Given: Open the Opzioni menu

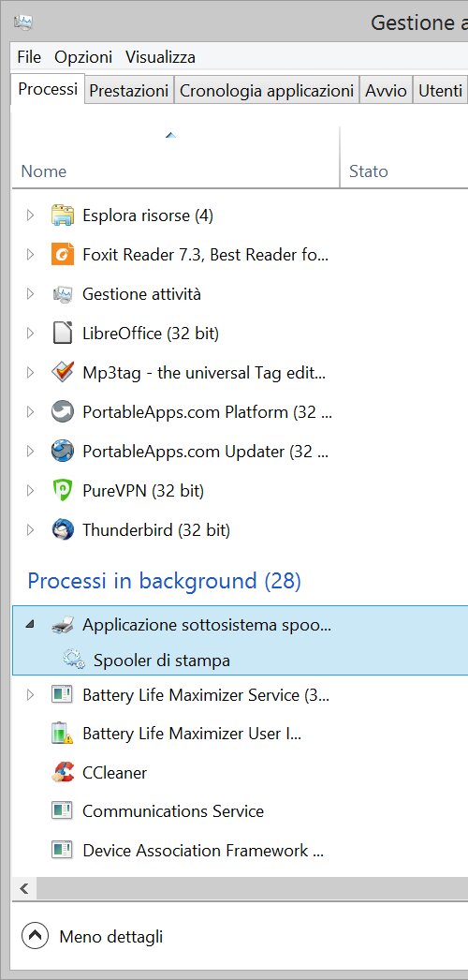Looking at the screenshot, I should (x=83, y=57).
